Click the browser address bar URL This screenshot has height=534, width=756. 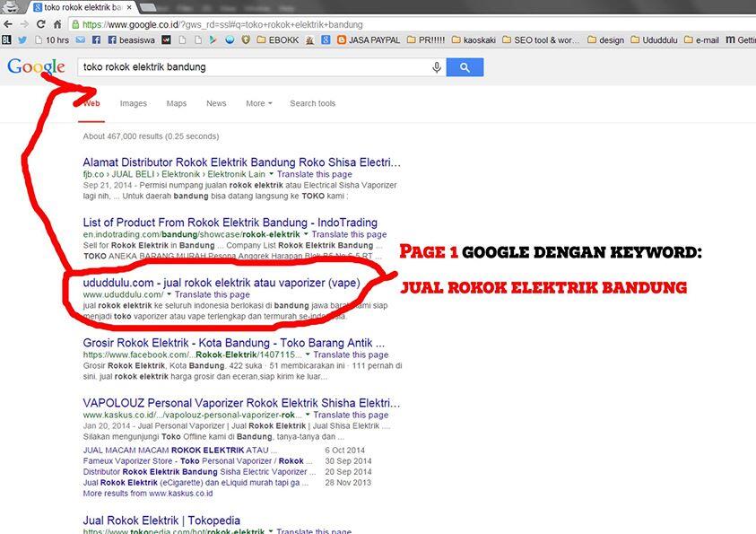pyautogui.click(x=222, y=24)
